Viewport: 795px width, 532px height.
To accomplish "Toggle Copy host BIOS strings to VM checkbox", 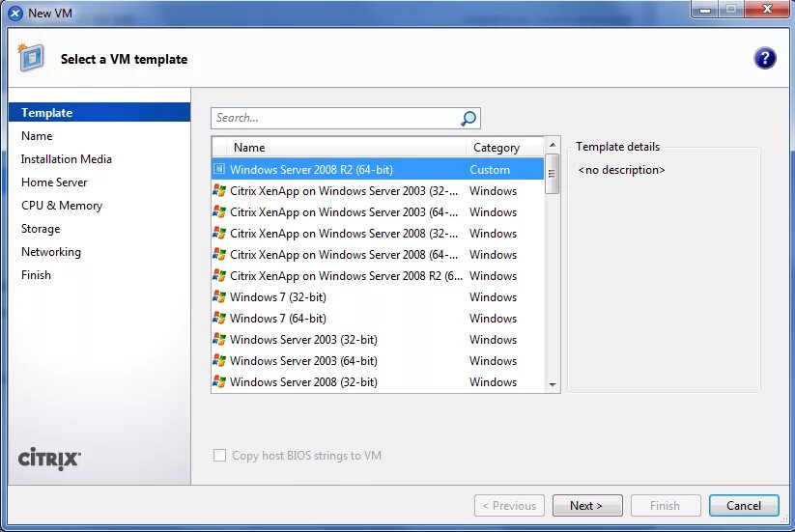I will 219,455.
